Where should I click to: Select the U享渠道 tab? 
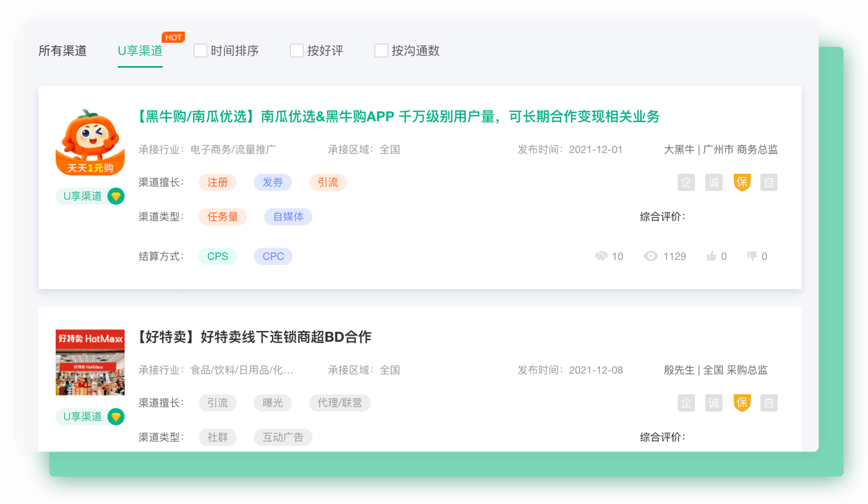140,51
